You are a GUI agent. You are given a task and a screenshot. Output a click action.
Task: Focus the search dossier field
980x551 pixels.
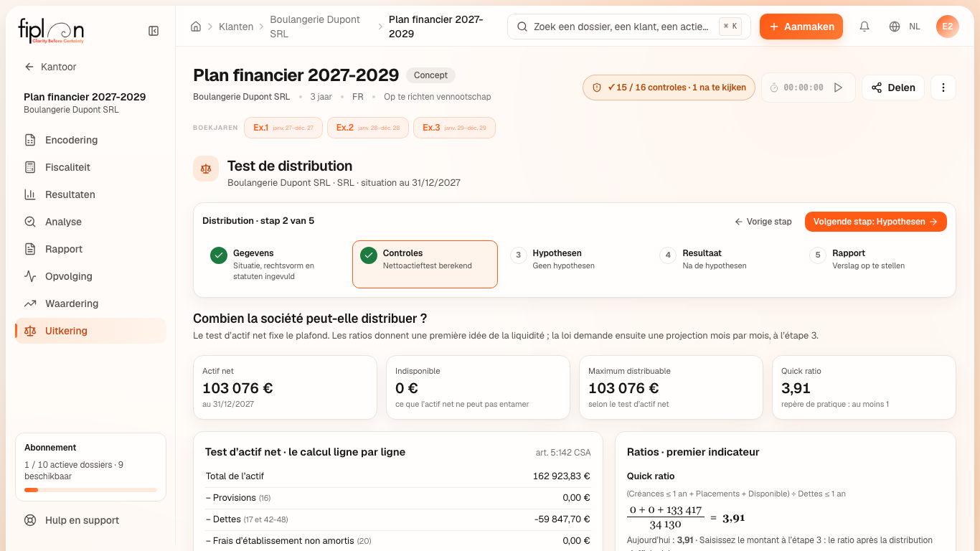tap(629, 27)
